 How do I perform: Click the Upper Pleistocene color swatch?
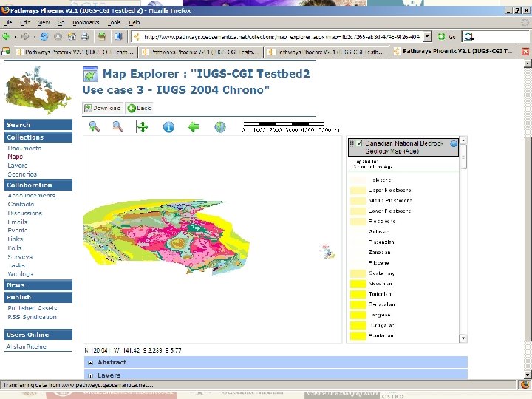(358, 191)
